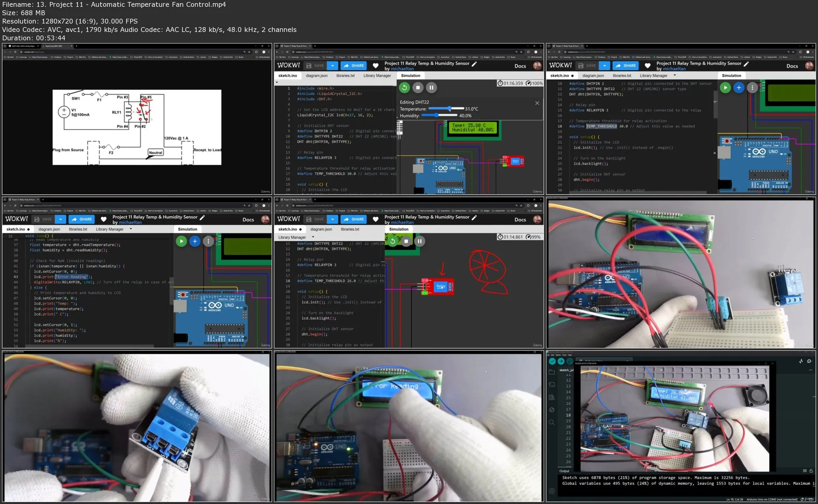This screenshot has height=504, width=818.
Task: Start simulation in the void loop() frame
Action: coord(181,241)
